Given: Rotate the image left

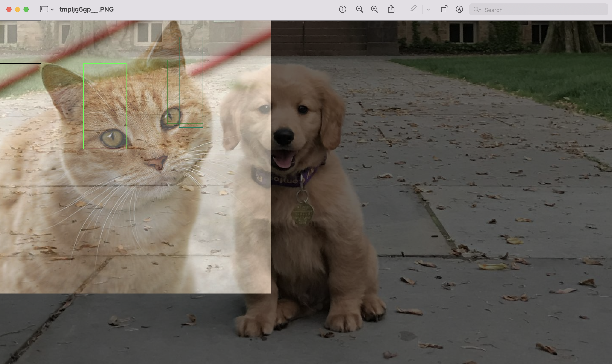Looking at the screenshot, I should [444, 9].
